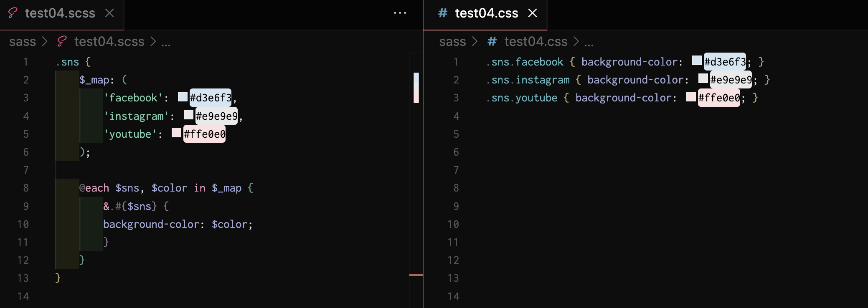Click the #d3e6f3 swatch in css facebook rule
868x308 pixels.
click(697, 61)
